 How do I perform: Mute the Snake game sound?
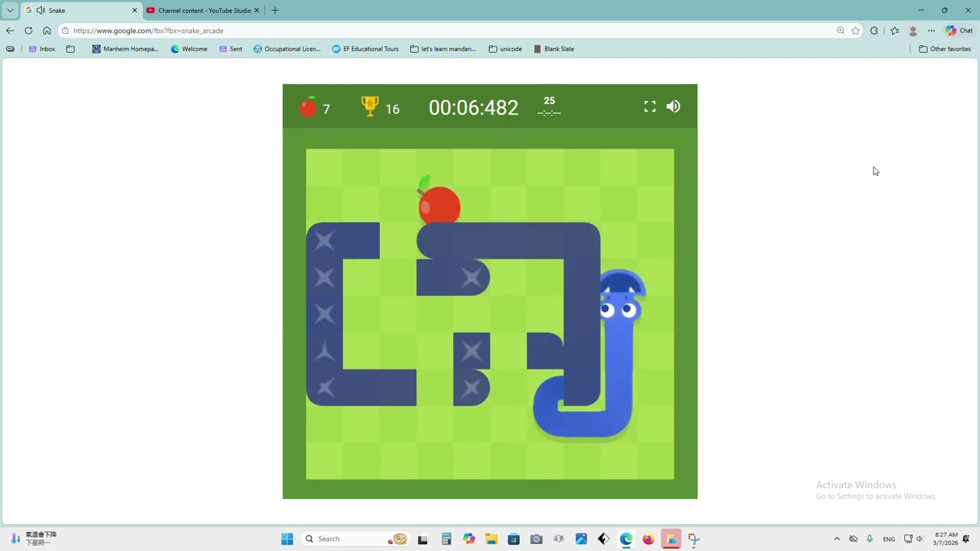(673, 107)
